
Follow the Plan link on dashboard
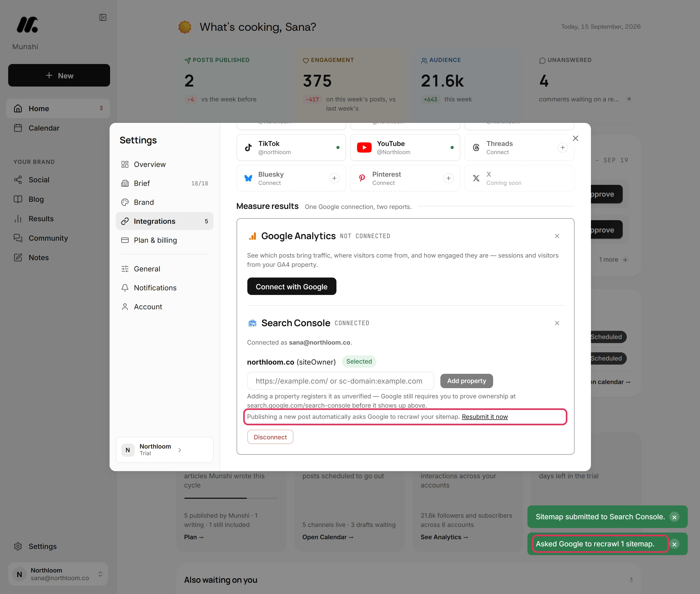click(x=194, y=537)
